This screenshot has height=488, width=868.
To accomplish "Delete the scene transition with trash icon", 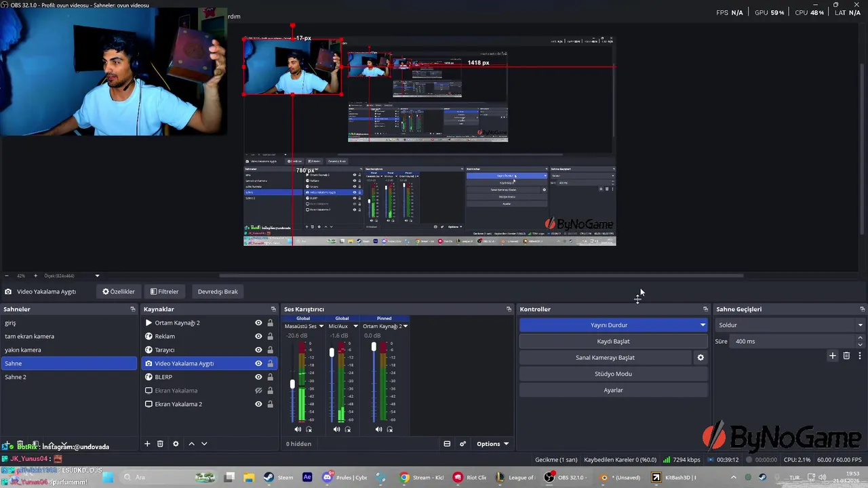I will point(846,356).
